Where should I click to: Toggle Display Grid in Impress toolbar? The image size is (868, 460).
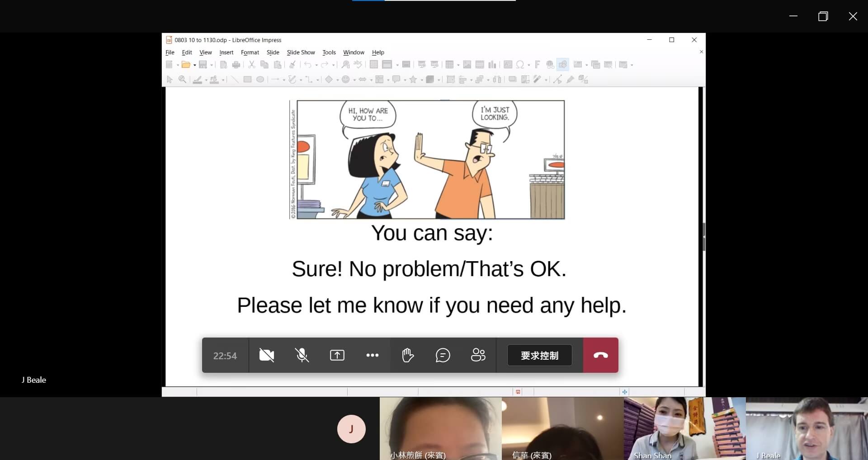tap(374, 65)
